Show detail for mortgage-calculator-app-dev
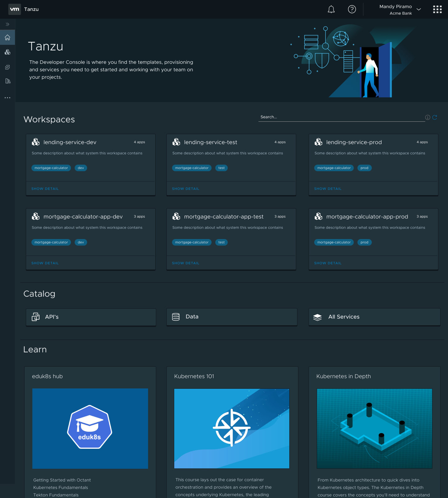 pos(45,263)
